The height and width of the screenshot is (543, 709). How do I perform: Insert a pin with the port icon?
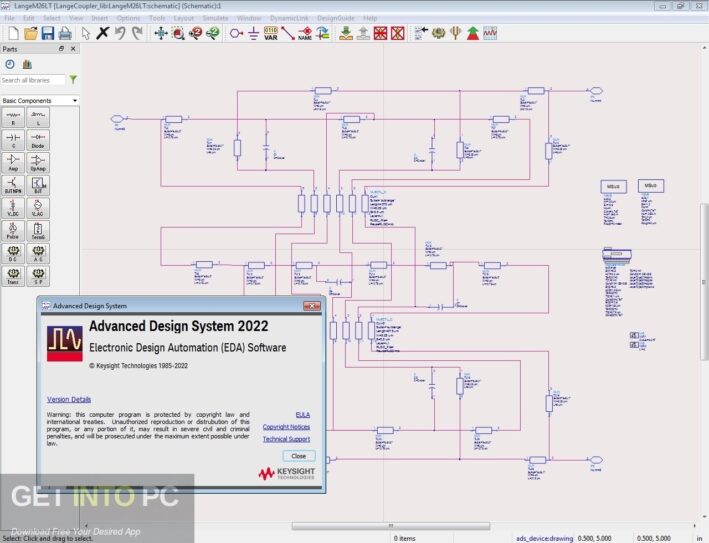pyautogui.click(x=236, y=33)
